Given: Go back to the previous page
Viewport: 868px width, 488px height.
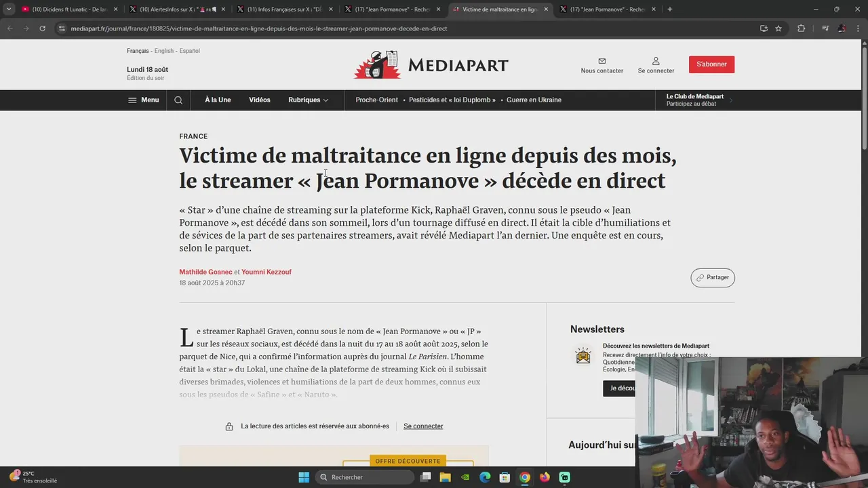Looking at the screenshot, I should pos(9,28).
